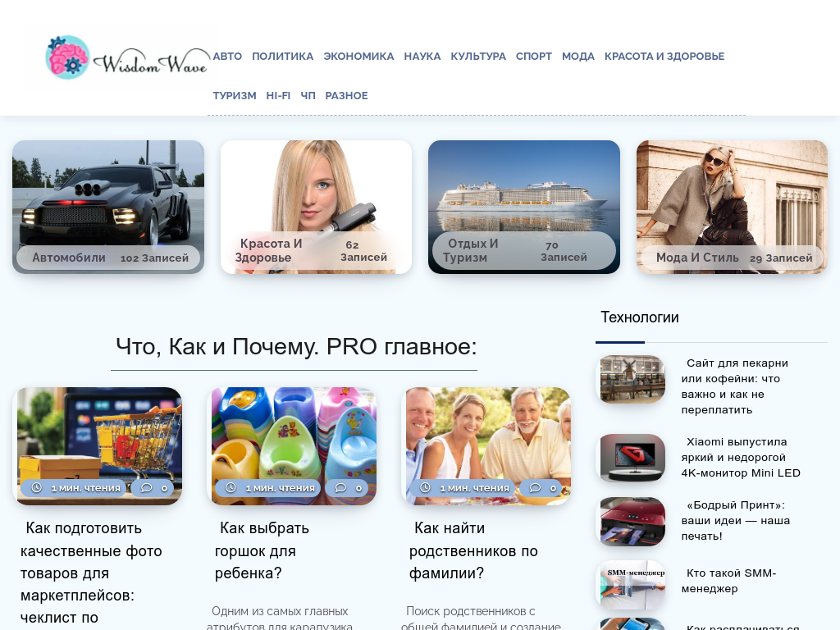
Task: Click '1 мин. чтения' on relatives article
Action: [x=475, y=488]
